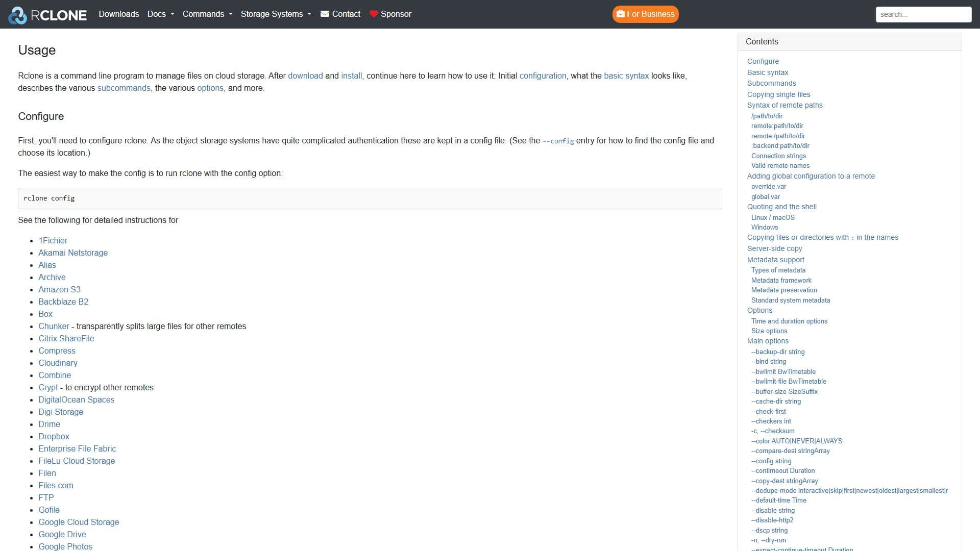Screen dimensions: 980x551
Task: Open the Amazon S3 link
Action: coord(59,289)
